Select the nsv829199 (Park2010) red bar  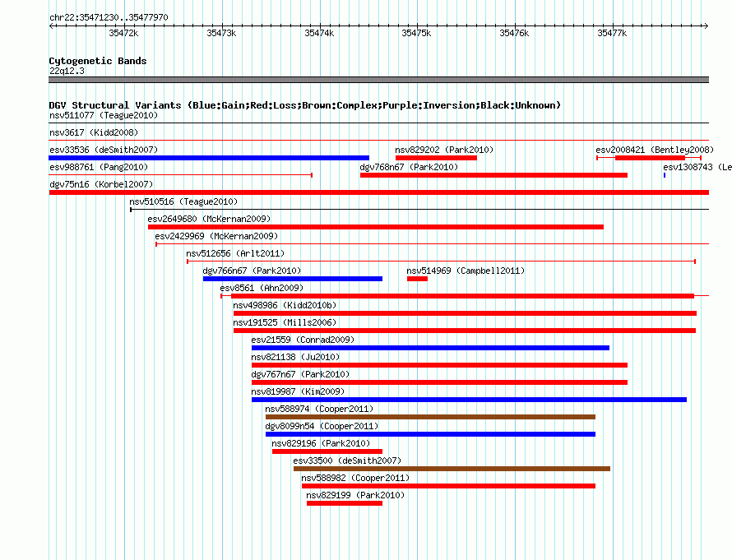click(x=345, y=503)
